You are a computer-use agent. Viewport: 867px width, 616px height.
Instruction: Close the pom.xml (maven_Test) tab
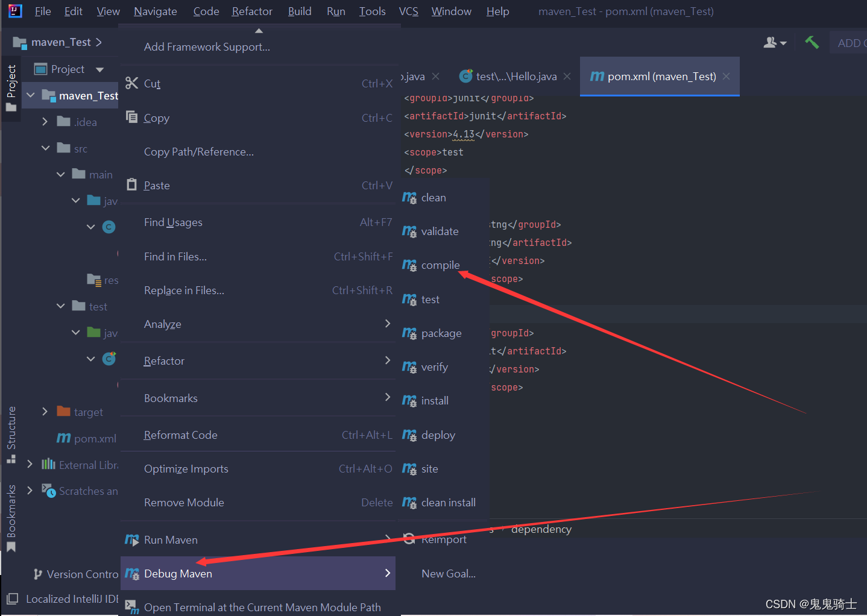(x=727, y=76)
